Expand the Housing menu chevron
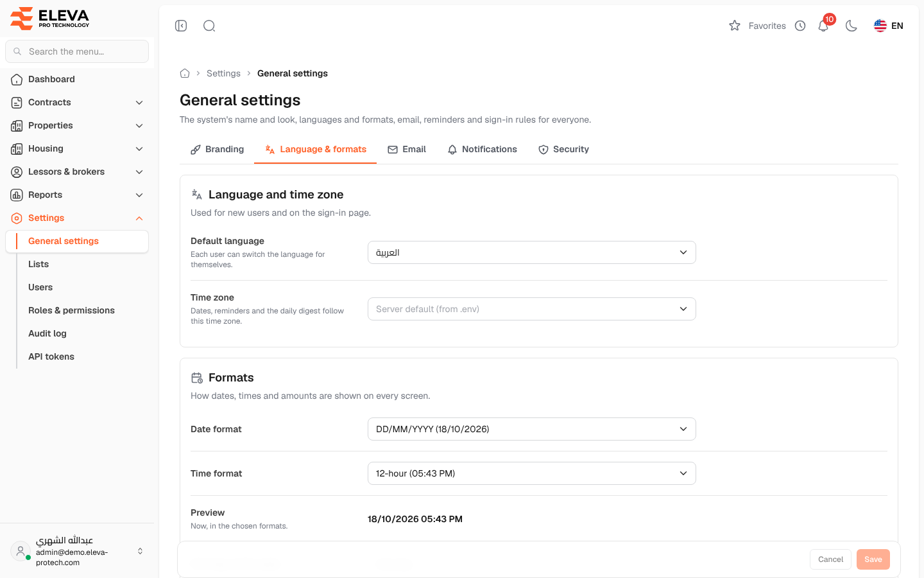924x578 pixels. [x=139, y=149]
